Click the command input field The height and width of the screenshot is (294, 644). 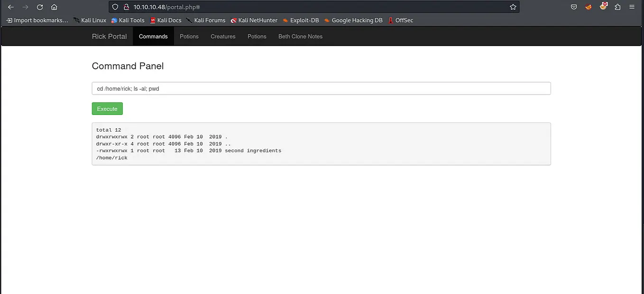tap(321, 88)
